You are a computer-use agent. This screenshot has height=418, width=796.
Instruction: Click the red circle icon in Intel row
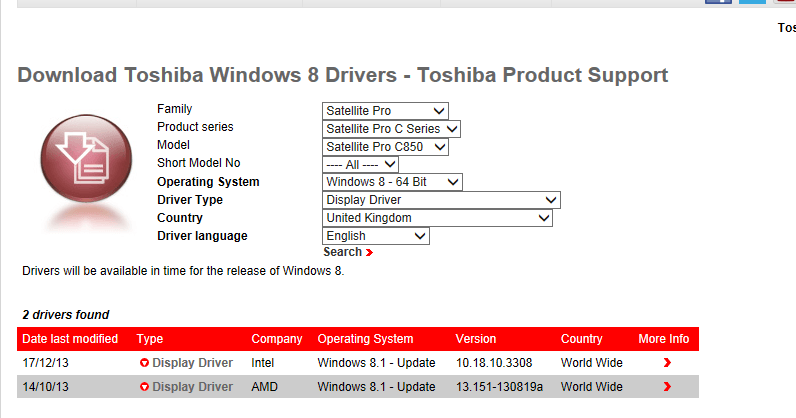pyautogui.click(x=144, y=363)
